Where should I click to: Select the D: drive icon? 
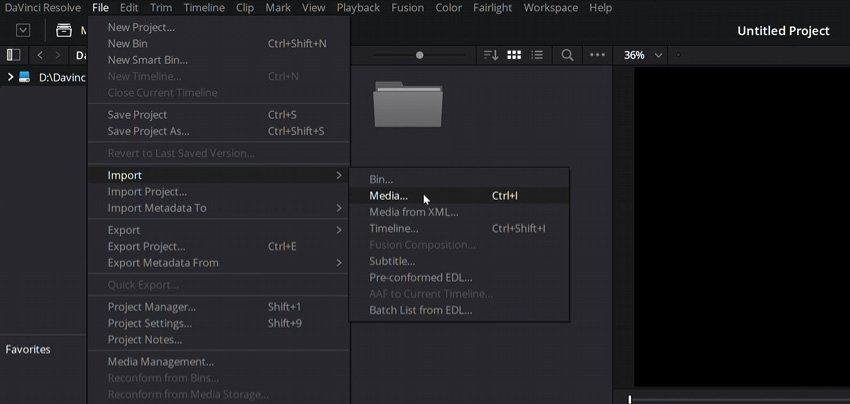pos(24,77)
